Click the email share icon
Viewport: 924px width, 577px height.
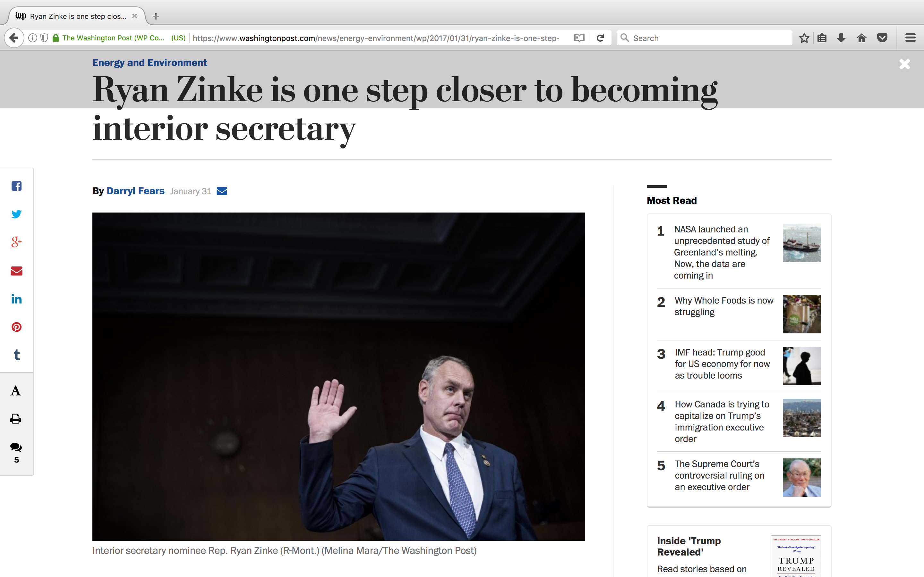[x=17, y=270]
